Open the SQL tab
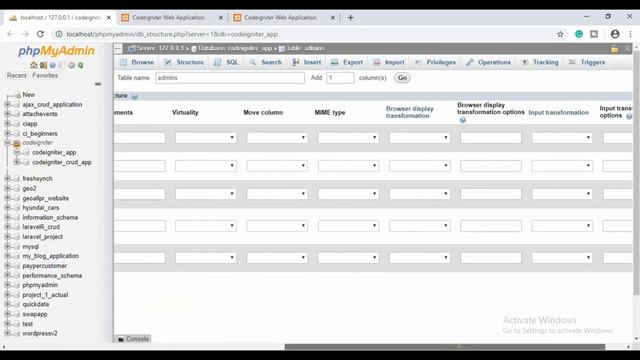The image size is (640, 360). click(226, 62)
